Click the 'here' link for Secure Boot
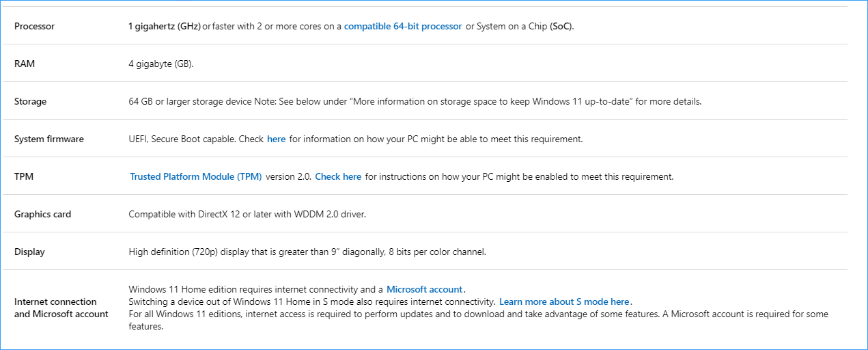The width and height of the screenshot is (868, 350). tap(277, 139)
